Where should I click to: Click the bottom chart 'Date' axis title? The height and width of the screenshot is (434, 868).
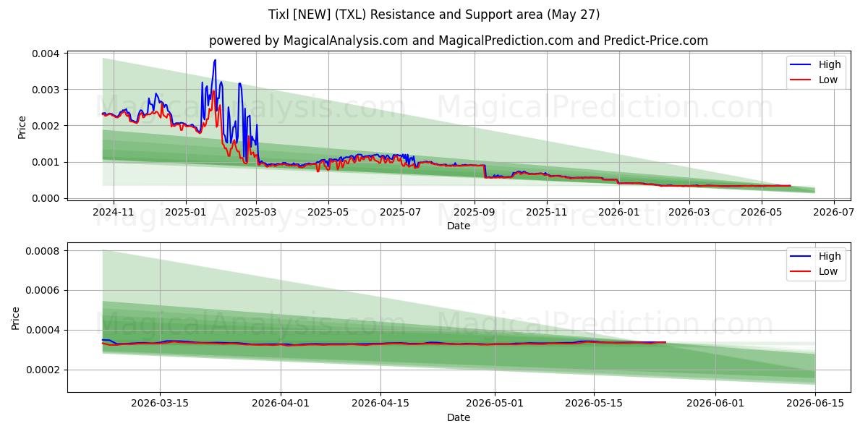coord(459,417)
